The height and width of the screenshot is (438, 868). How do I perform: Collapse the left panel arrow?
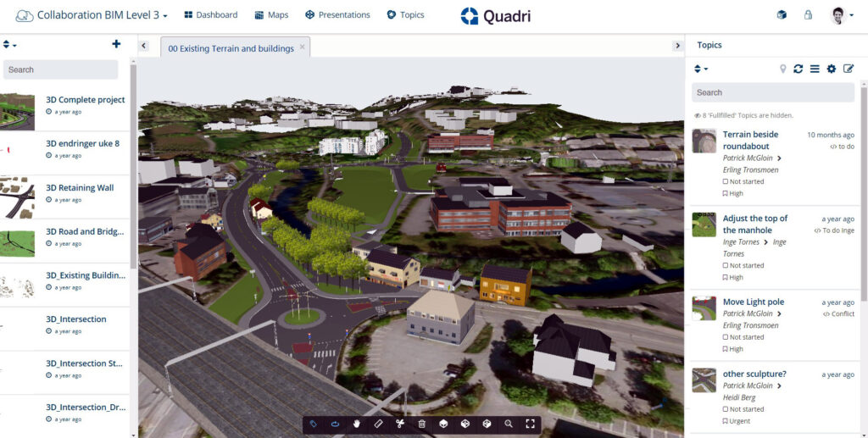pos(144,46)
